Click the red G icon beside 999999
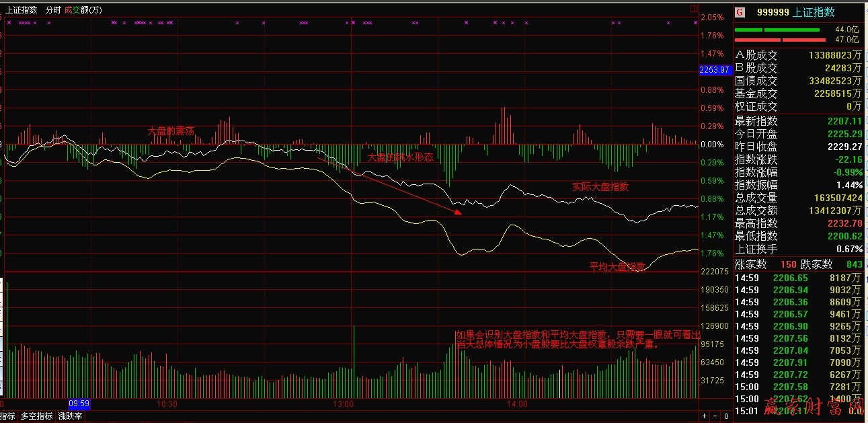This screenshot has height=423, width=868. [740, 11]
